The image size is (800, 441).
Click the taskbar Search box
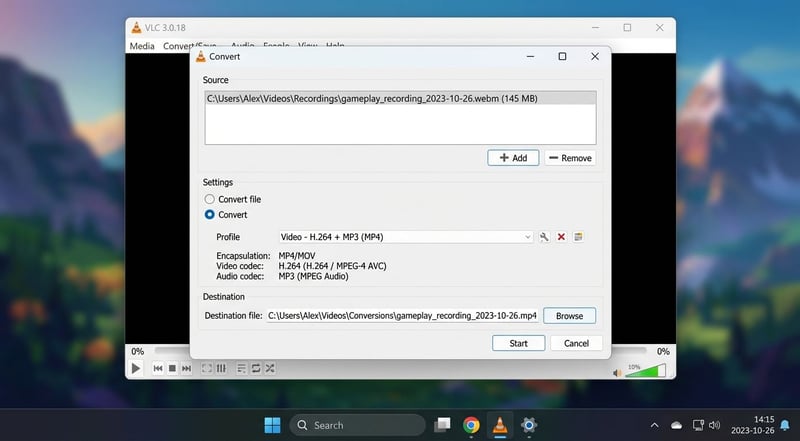point(357,425)
